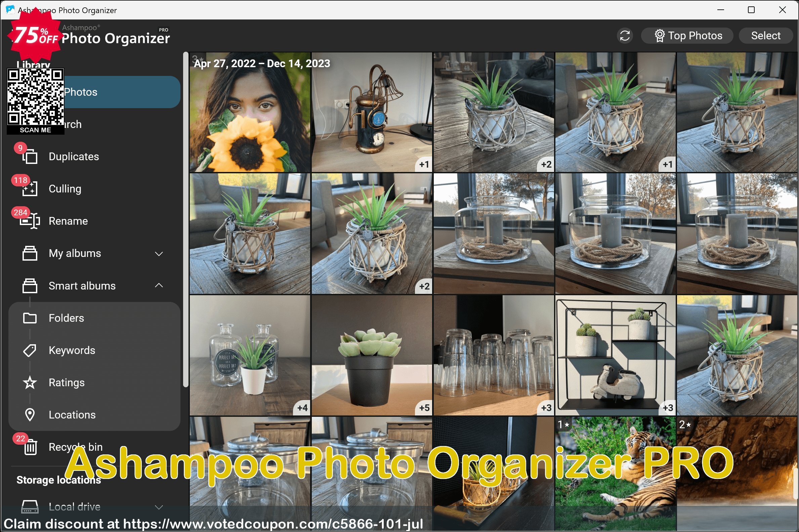
Task: Click the Folders label
Action: pyautogui.click(x=66, y=318)
